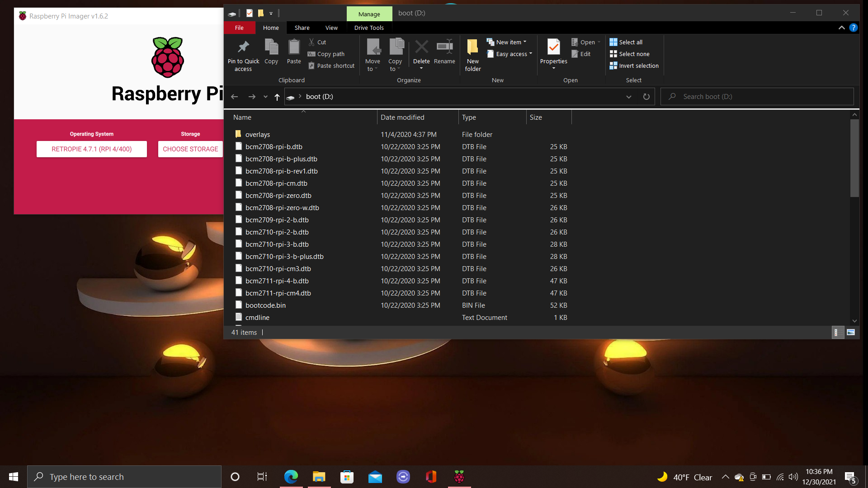
Task: Expand address bar history dropdown
Action: (628, 97)
